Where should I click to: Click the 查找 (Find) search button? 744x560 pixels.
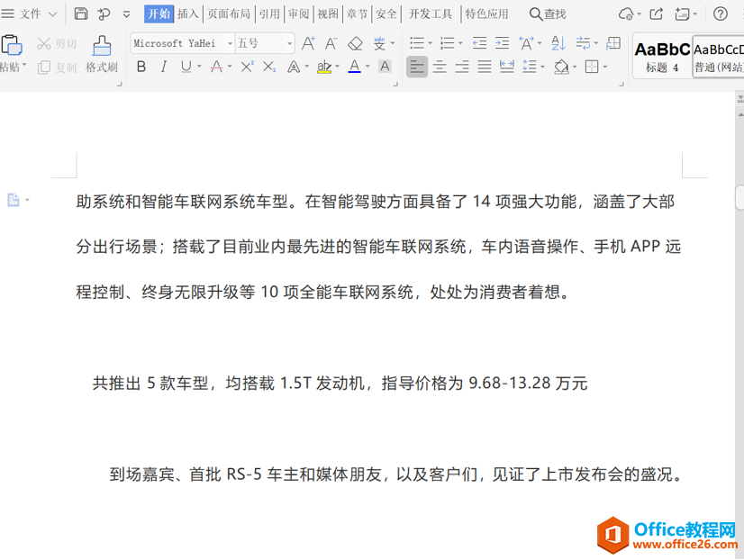[548, 14]
